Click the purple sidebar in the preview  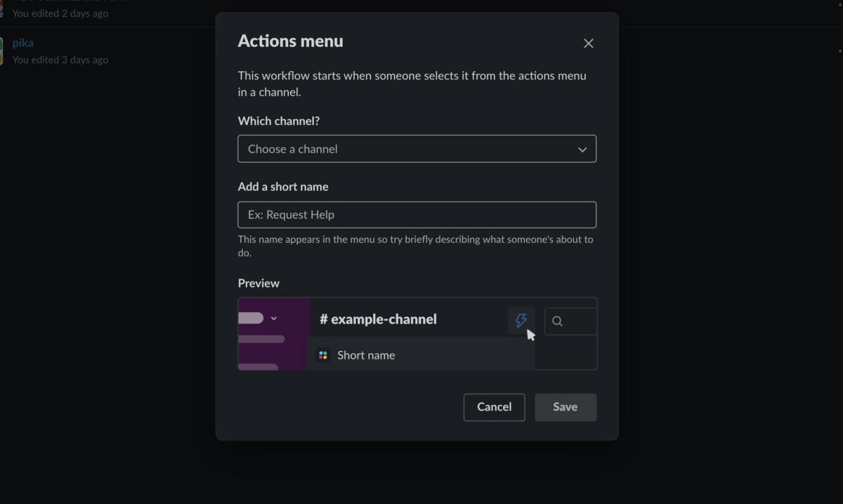tap(274, 334)
